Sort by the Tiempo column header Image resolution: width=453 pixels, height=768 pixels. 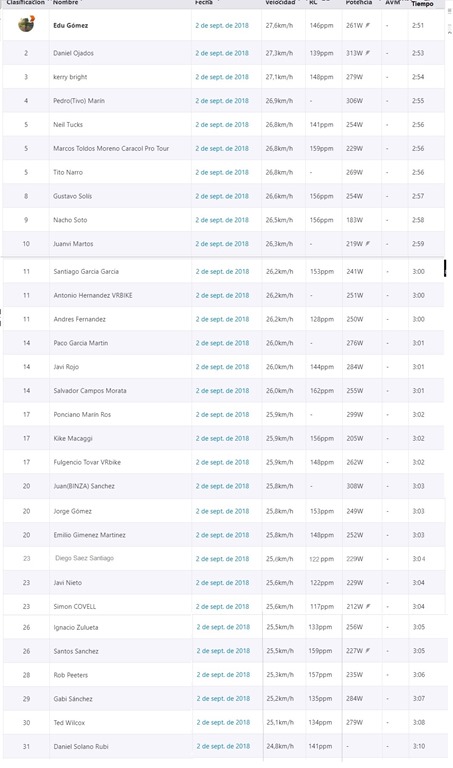coord(422,3)
